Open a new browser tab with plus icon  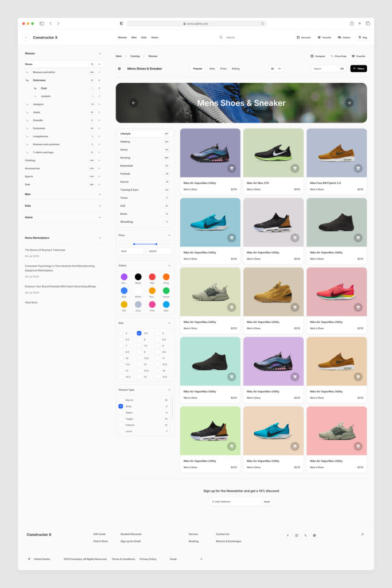click(359, 23)
